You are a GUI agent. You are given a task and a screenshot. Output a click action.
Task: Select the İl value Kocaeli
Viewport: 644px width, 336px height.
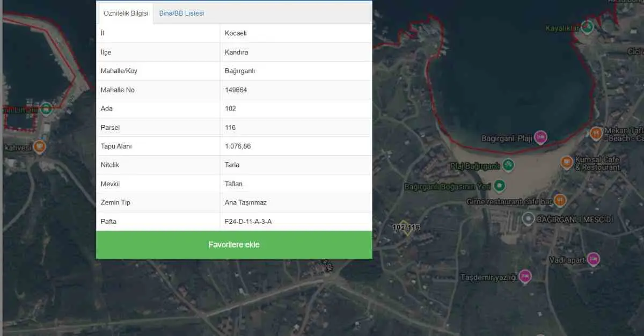[236, 33]
